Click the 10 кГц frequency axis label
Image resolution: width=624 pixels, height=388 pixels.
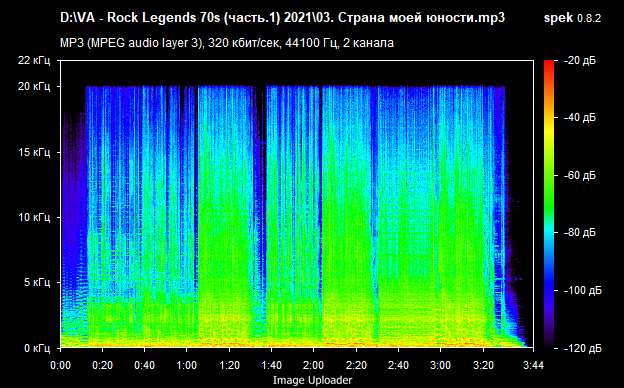pos(34,217)
